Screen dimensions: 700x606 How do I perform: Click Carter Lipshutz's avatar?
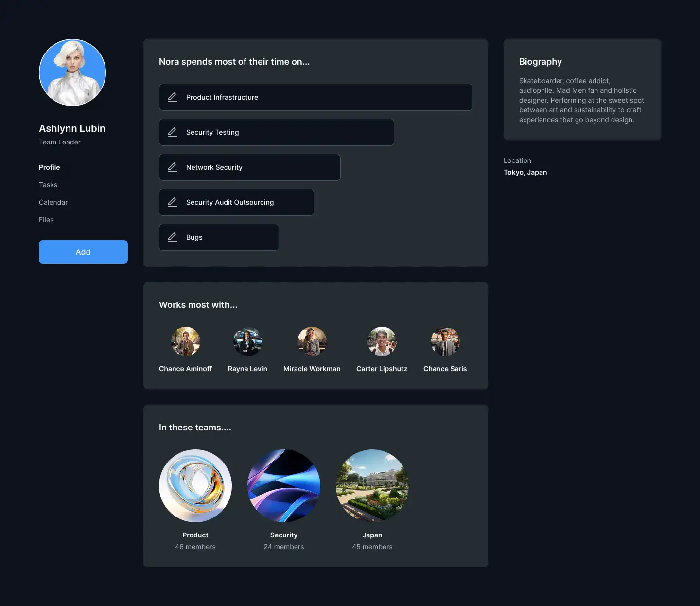(x=382, y=341)
